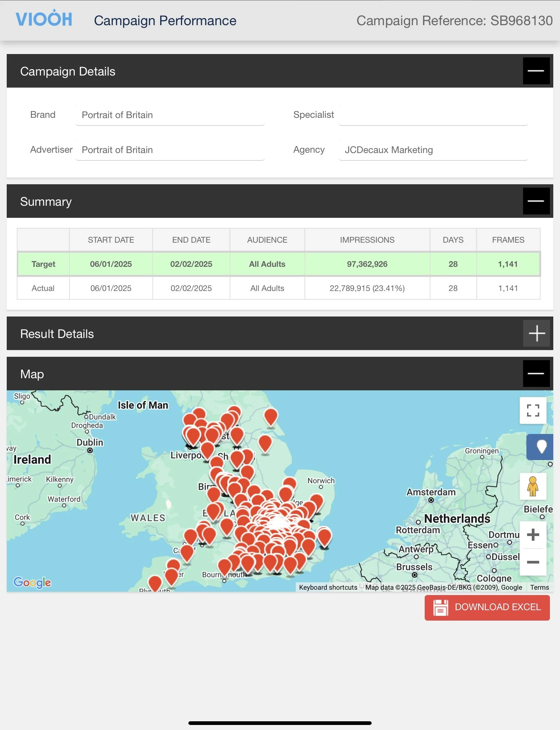Image resolution: width=560 pixels, height=730 pixels.
Task: Focus the Advertiser input field
Action: 170,150
